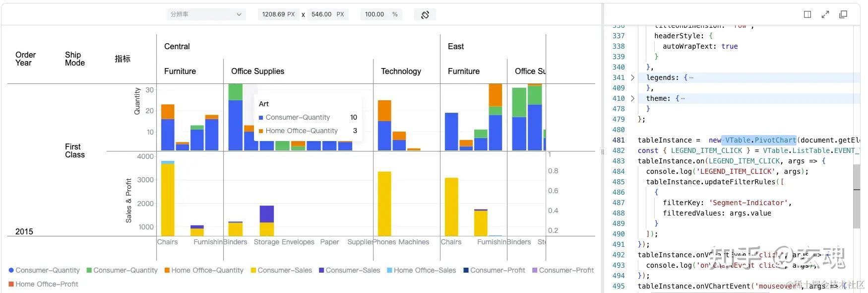Click the First Class row header
Image resolution: width=868 pixels, height=293 pixels.
75,150
